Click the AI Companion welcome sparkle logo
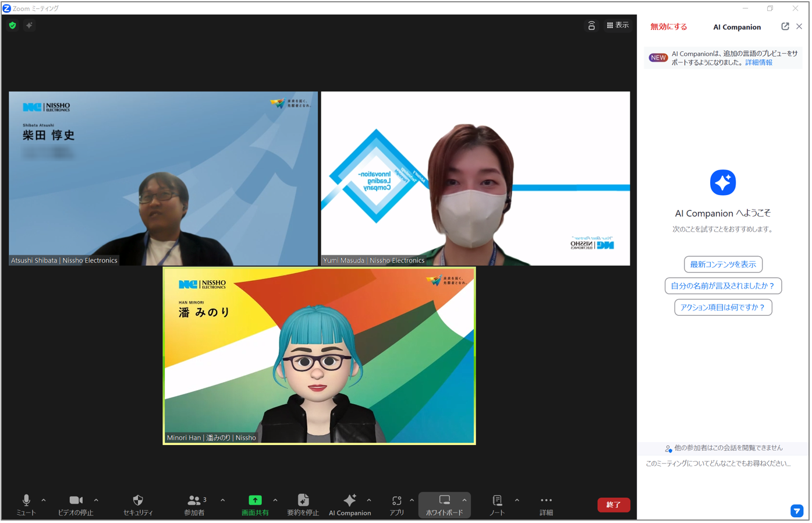 click(x=723, y=183)
